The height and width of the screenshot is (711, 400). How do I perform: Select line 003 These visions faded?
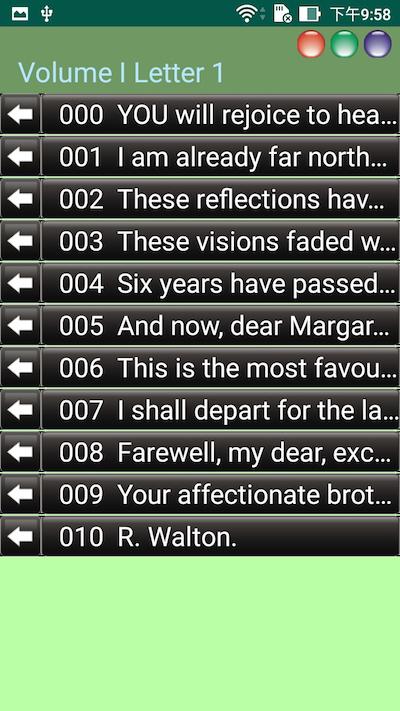(x=220, y=241)
